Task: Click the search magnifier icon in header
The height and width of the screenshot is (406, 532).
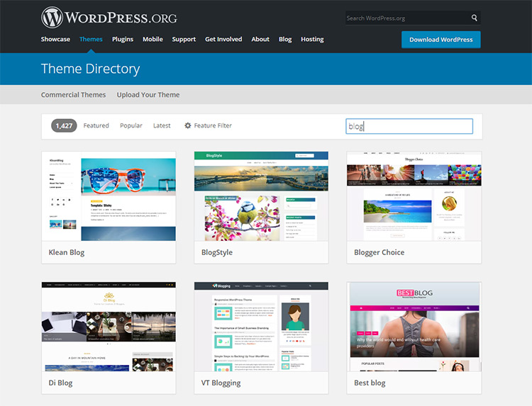Action: [x=475, y=18]
